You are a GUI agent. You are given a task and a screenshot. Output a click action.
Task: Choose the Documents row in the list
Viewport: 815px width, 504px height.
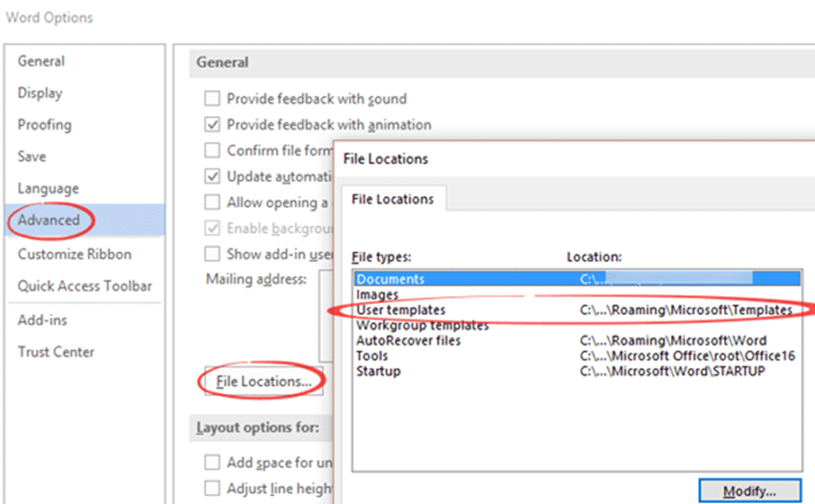click(x=390, y=279)
